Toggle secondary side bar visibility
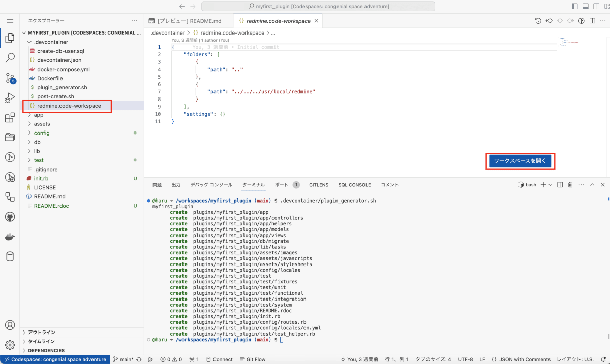Screen dimensions: 610x364 click(x=596, y=6)
